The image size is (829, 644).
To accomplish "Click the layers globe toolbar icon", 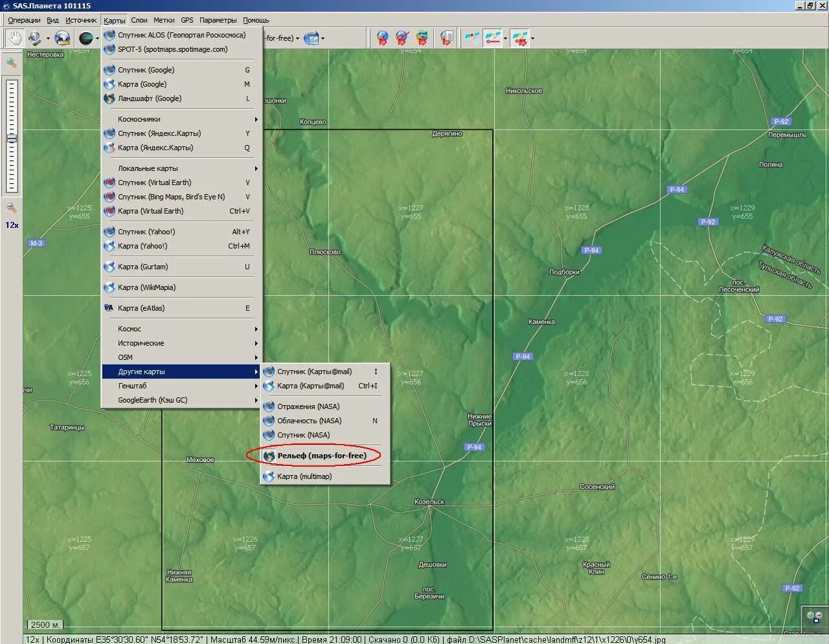I will tap(312, 38).
